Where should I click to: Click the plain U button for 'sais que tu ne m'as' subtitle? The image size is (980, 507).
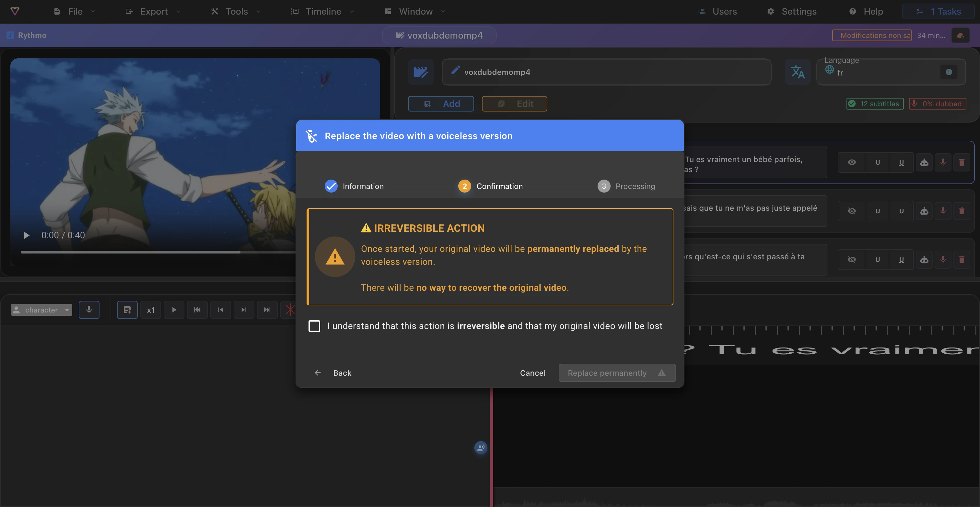click(878, 211)
